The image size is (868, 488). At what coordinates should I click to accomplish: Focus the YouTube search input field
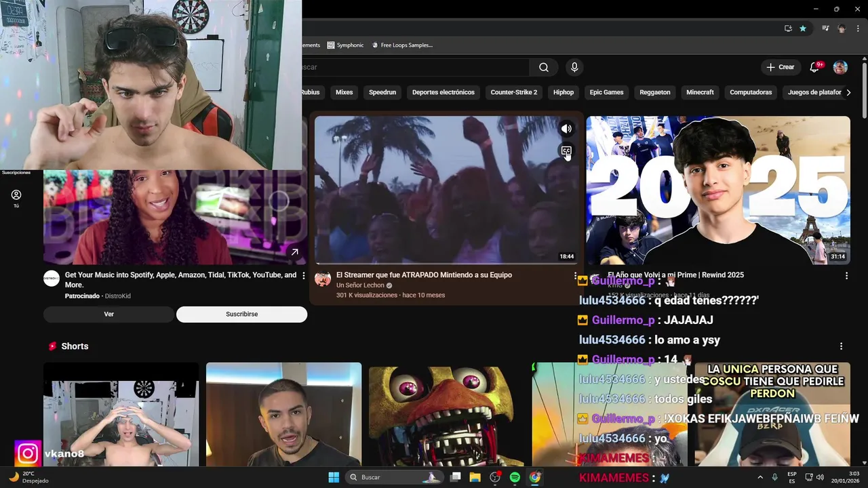pyautogui.click(x=415, y=67)
